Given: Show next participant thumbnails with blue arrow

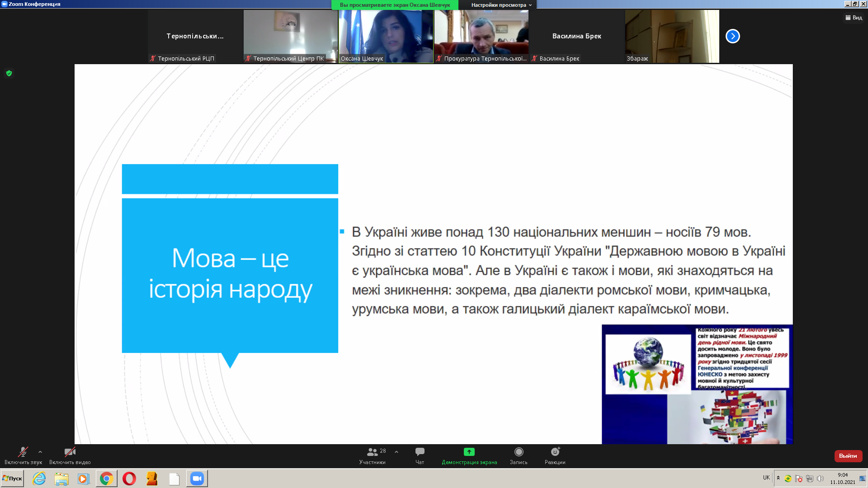Looking at the screenshot, I should tap(732, 36).
